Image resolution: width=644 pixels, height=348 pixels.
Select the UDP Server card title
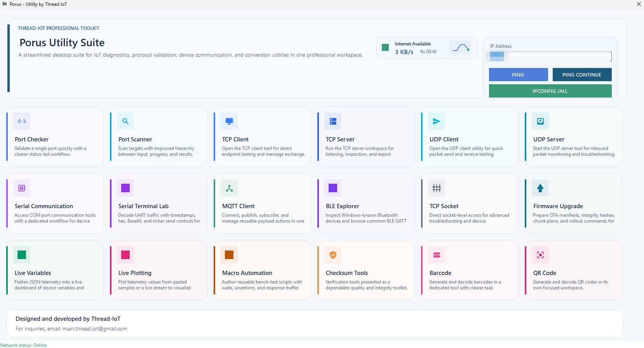(x=549, y=139)
